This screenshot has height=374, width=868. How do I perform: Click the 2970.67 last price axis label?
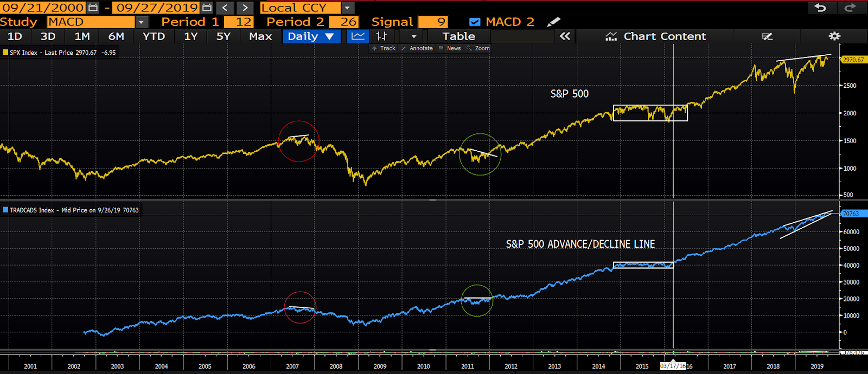pyautogui.click(x=853, y=60)
